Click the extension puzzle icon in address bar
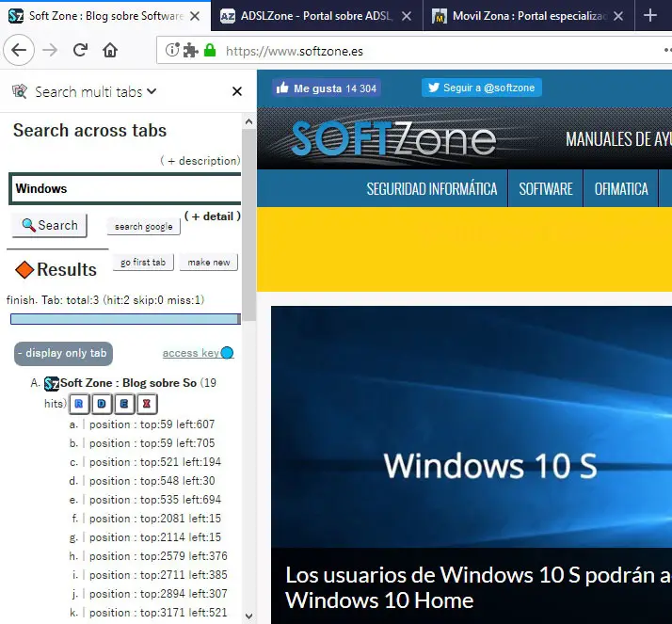Viewport: 672px width, 624px height. coord(190,50)
